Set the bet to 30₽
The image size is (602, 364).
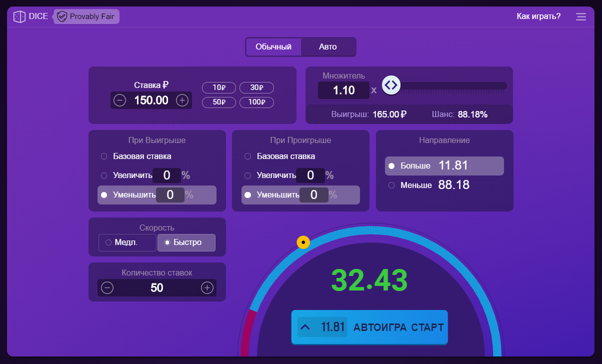click(x=257, y=87)
